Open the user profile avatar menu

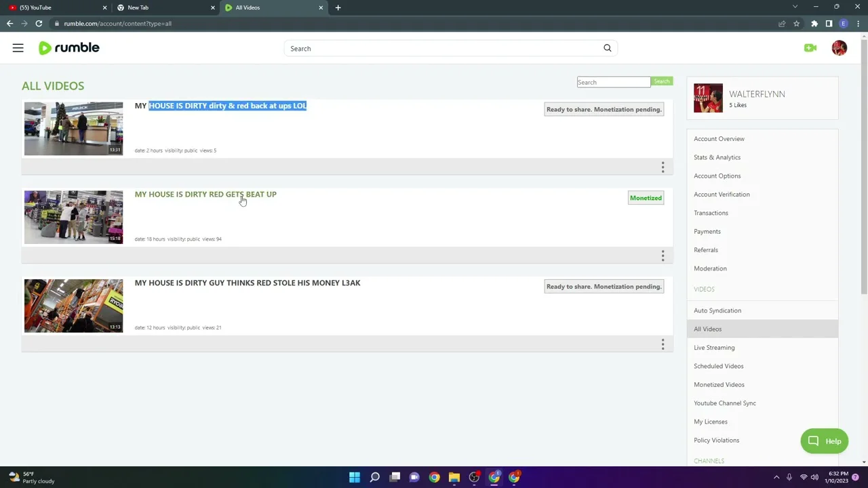[x=839, y=48]
